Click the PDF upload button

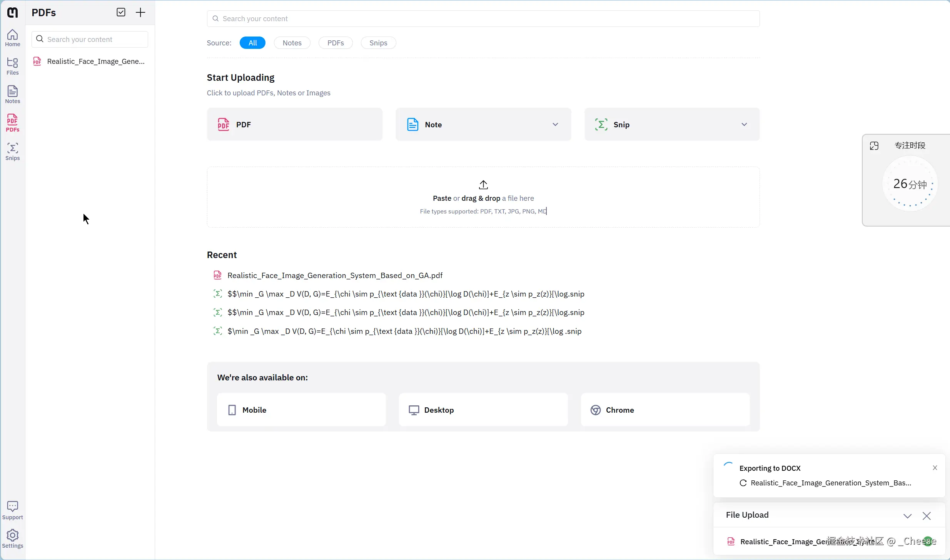[294, 124]
